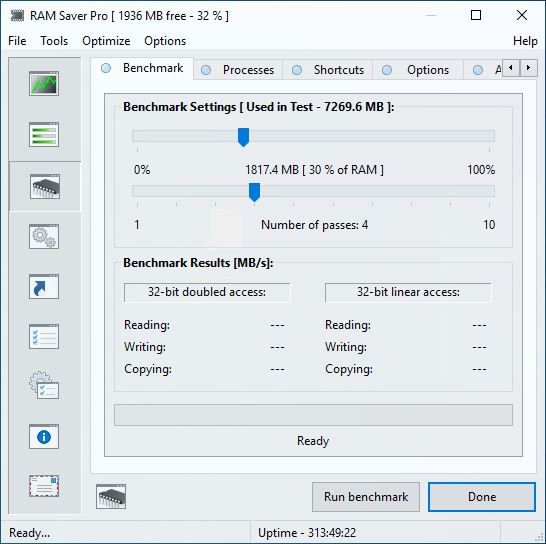Open the Help menu

[525, 41]
